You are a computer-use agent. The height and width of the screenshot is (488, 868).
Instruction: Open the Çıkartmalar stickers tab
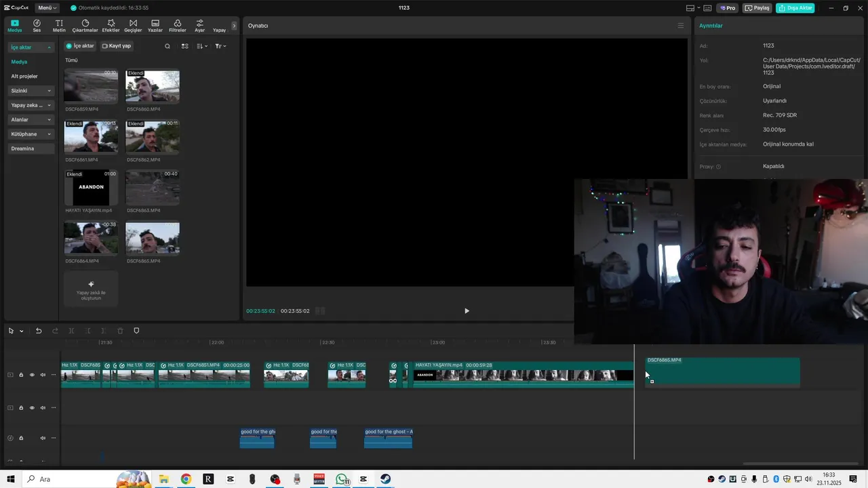coord(85,26)
